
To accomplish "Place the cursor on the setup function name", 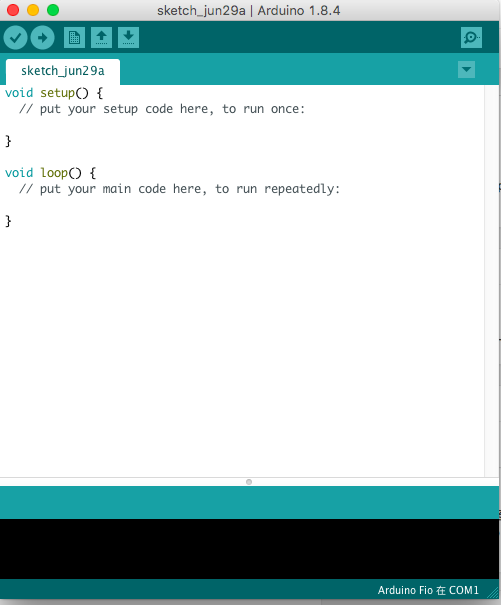I will 58,93.
